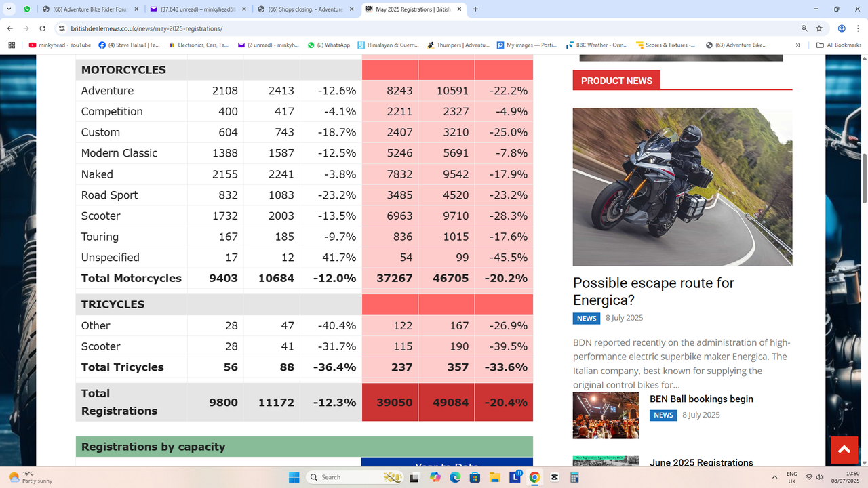This screenshot has height=488, width=868.
Task: Click the NEWS tag under BEN Ball
Action: click(663, 415)
